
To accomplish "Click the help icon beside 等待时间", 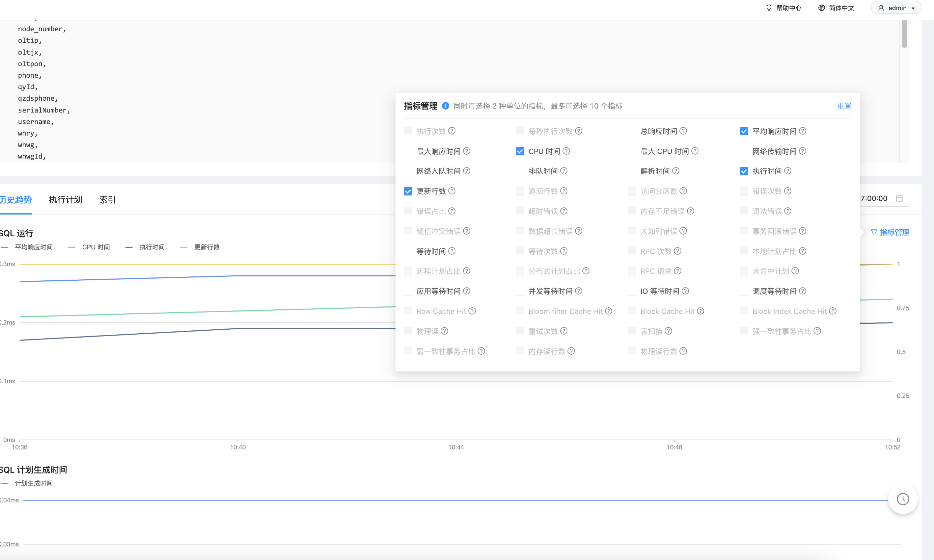I will 452,251.
